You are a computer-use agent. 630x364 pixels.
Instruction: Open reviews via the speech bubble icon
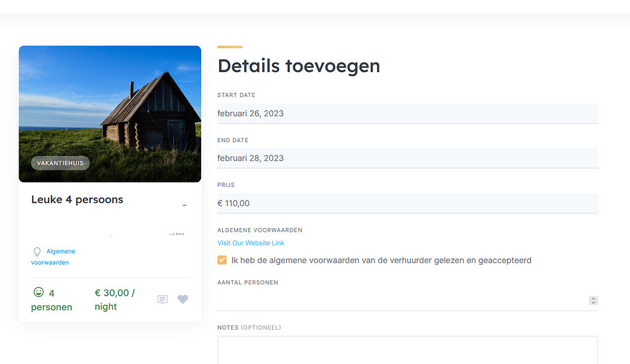[162, 299]
